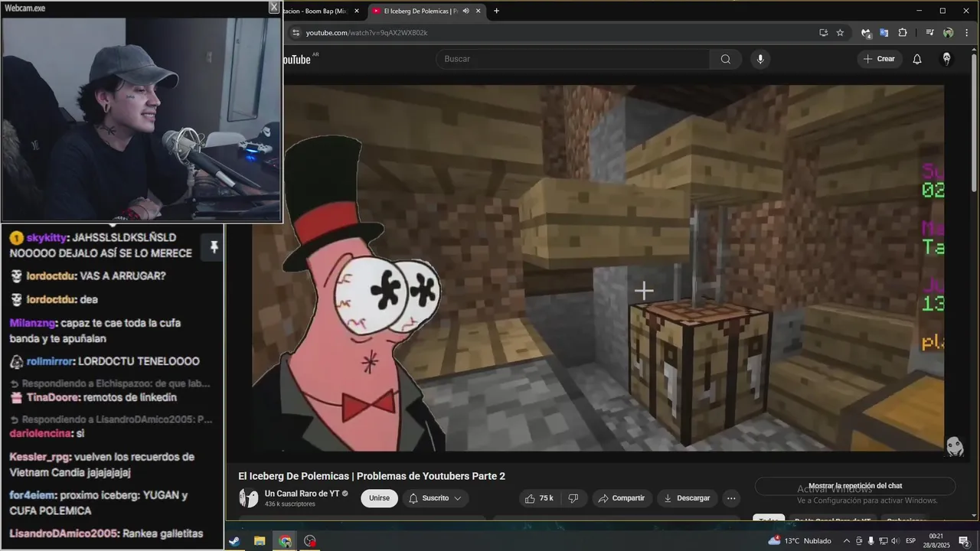Click the channel avatar under the video

point(249,498)
